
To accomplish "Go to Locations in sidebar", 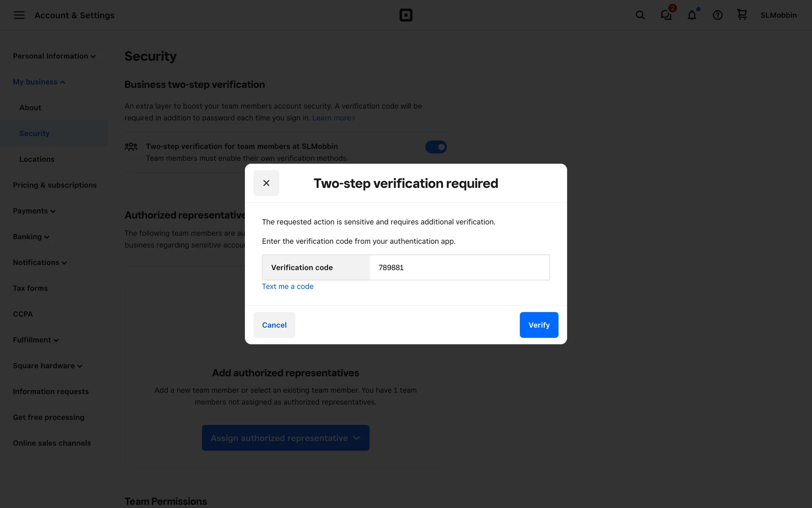I will point(37,159).
